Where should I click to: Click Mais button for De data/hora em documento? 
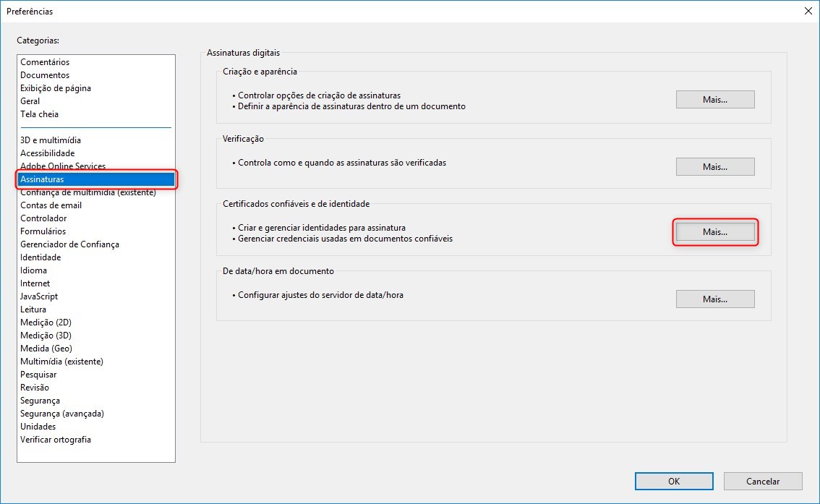click(714, 299)
